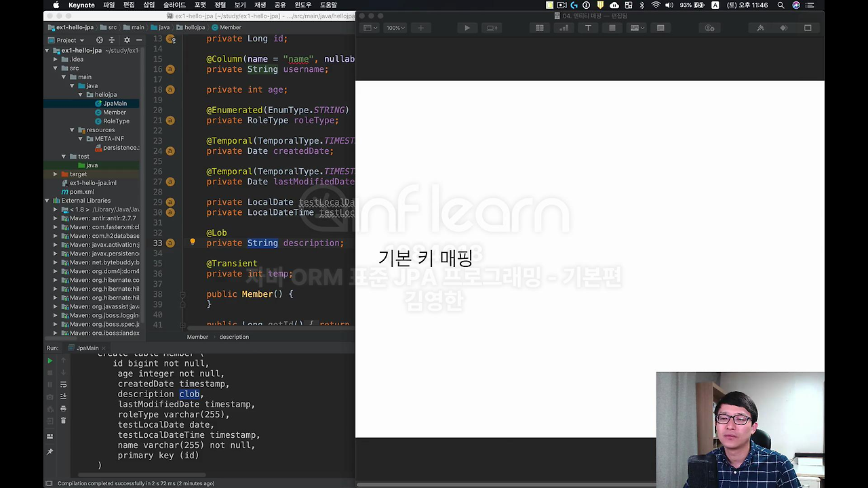Image resolution: width=868 pixels, height=488 pixels.
Task: Open Keynote 편집 menu
Action: [129, 5]
